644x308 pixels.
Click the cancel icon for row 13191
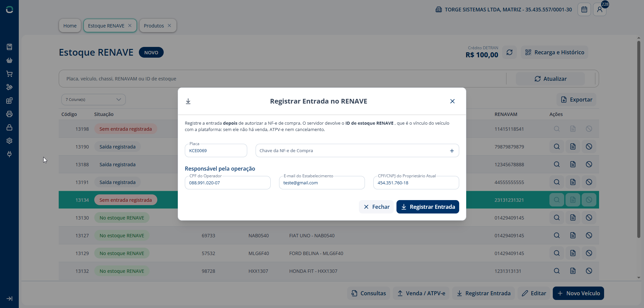click(x=589, y=182)
